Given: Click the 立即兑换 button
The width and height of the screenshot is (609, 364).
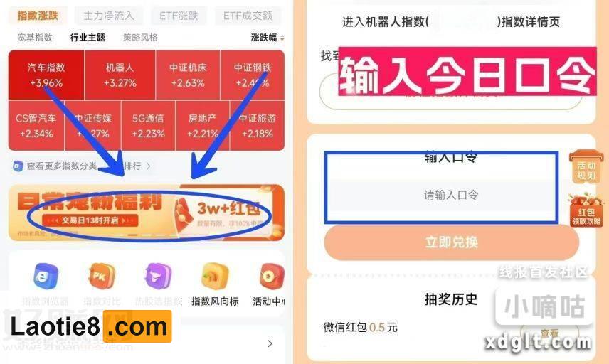Looking at the screenshot, I should 451,242.
